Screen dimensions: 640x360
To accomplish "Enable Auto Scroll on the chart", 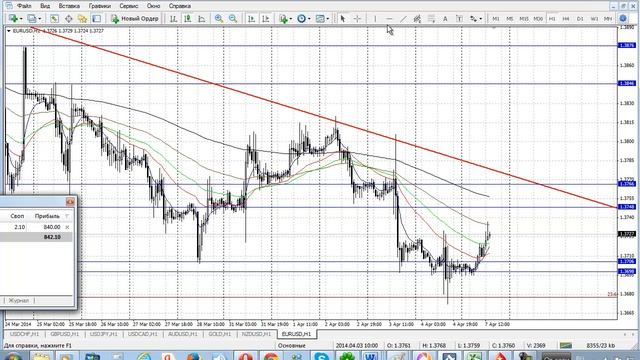I will pyautogui.click(x=251, y=19).
